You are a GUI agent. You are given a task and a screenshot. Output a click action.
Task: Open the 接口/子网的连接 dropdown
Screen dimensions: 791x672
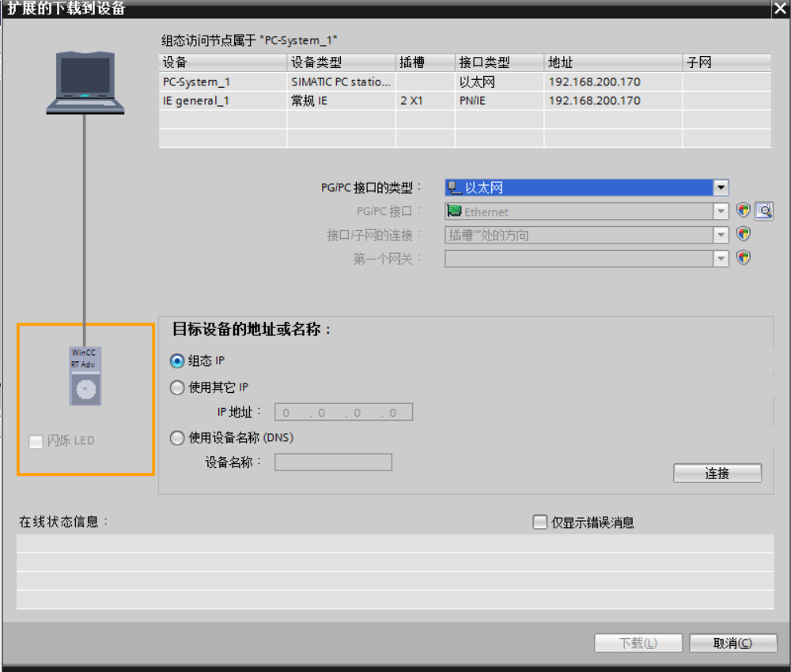pyautogui.click(x=720, y=236)
